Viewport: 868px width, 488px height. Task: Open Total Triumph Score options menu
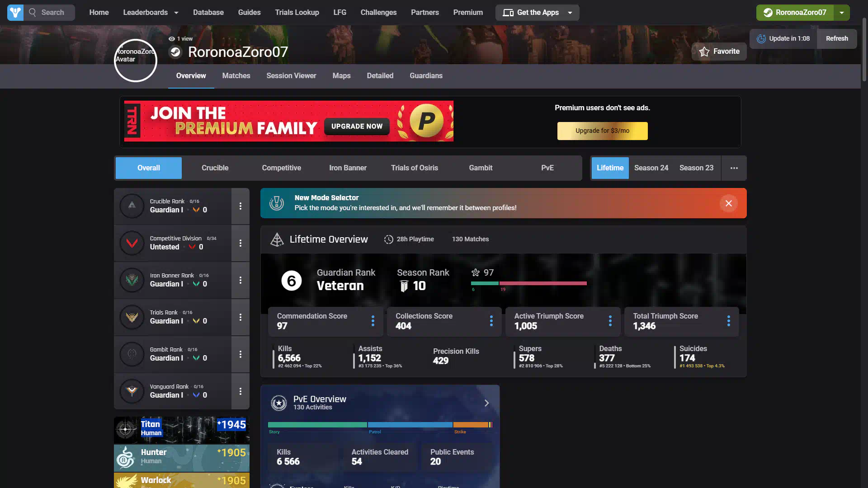pos(729,321)
